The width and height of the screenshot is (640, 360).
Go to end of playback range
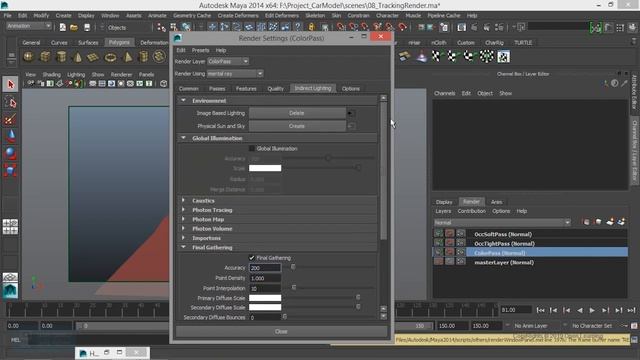tap(631, 310)
